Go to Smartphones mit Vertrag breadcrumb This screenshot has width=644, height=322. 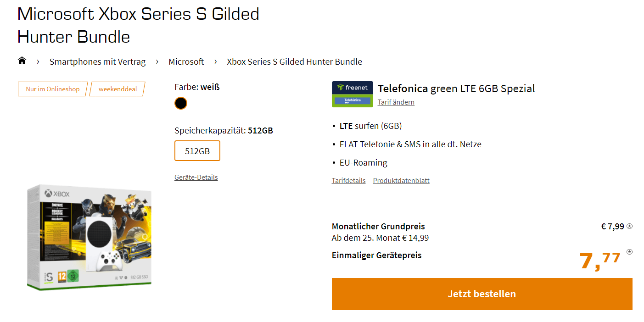pyautogui.click(x=97, y=61)
